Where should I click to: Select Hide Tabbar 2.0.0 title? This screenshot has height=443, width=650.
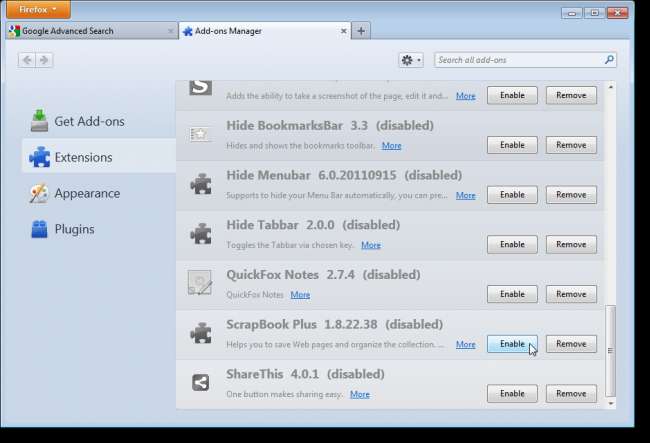click(280, 225)
